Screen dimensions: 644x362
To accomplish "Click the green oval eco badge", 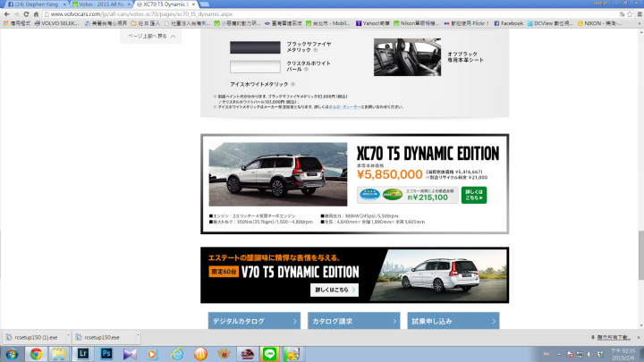I will click(x=393, y=194).
